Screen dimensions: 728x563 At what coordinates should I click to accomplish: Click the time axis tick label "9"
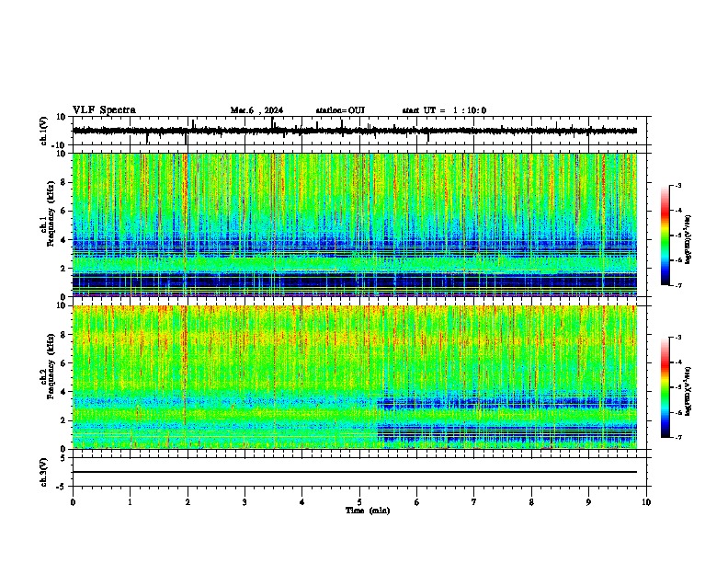point(588,502)
